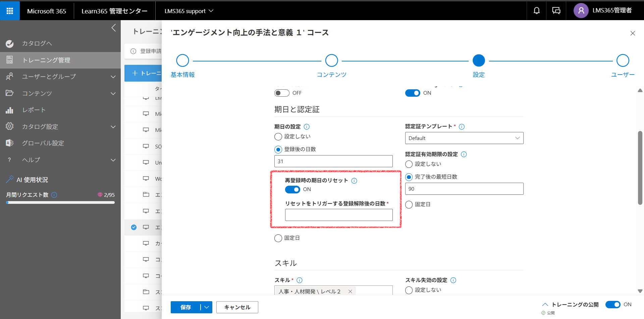The width and height of the screenshot is (644, 319).
Task: Expand the コンテンツ sidebar chevron
Action: [x=113, y=93]
